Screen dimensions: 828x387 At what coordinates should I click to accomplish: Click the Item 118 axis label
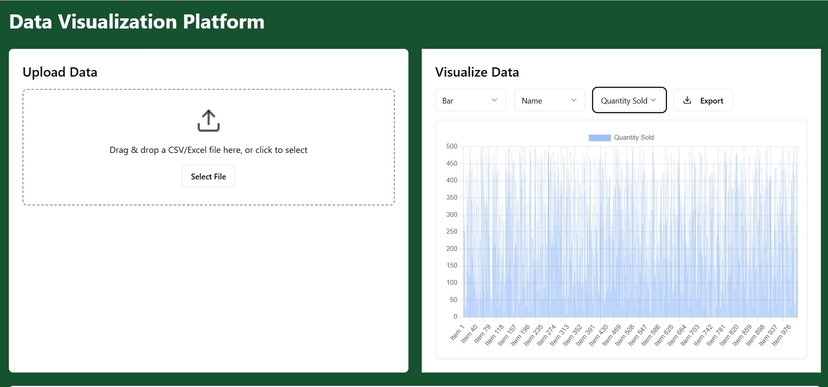[494, 334]
